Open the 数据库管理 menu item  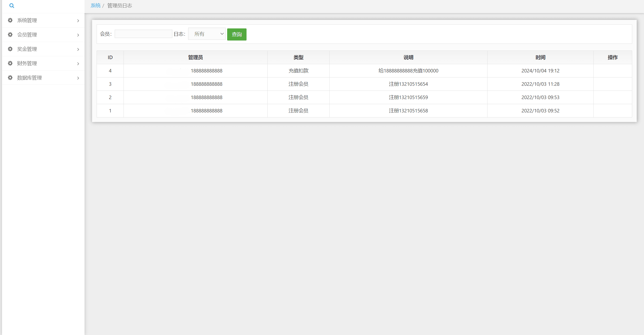click(x=29, y=78)
